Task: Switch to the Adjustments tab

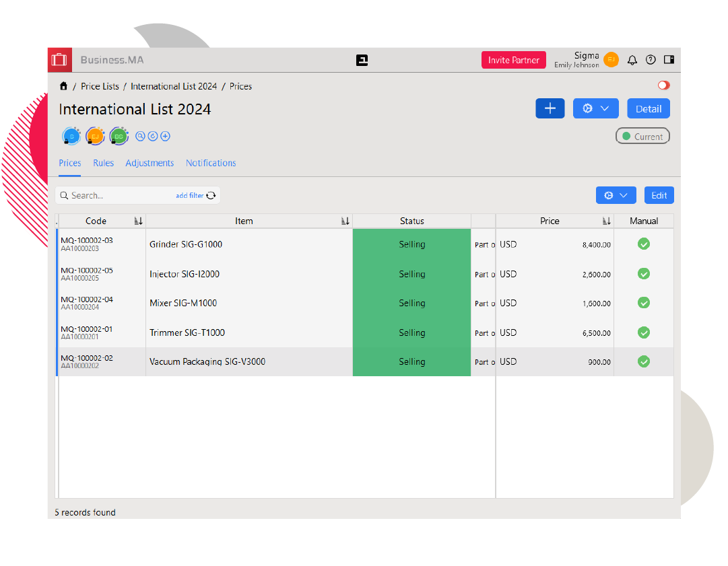Action: click(150, 163)
